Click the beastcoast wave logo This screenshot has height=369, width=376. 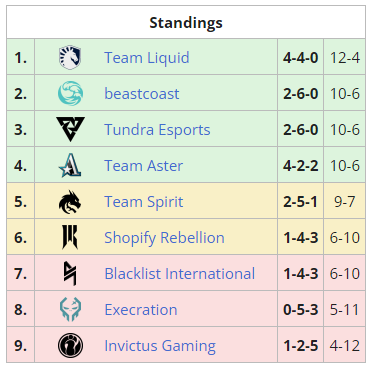click(70, 94)
